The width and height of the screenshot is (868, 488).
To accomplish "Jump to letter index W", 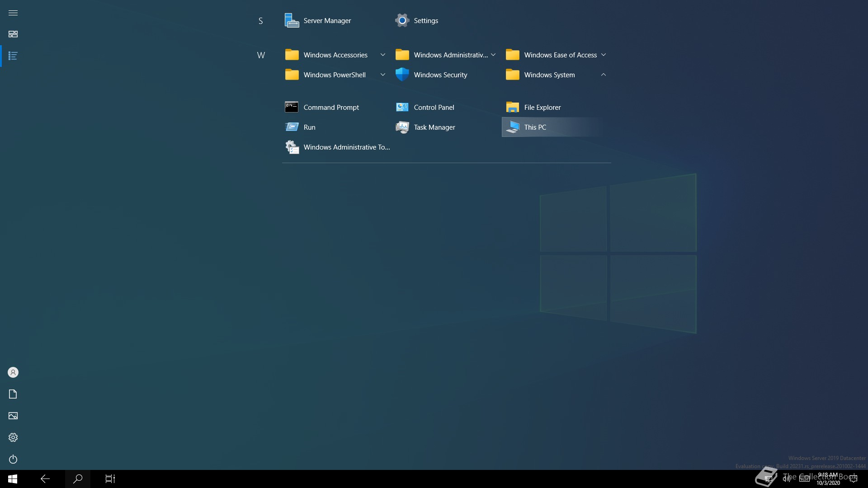I will [261, 55].
